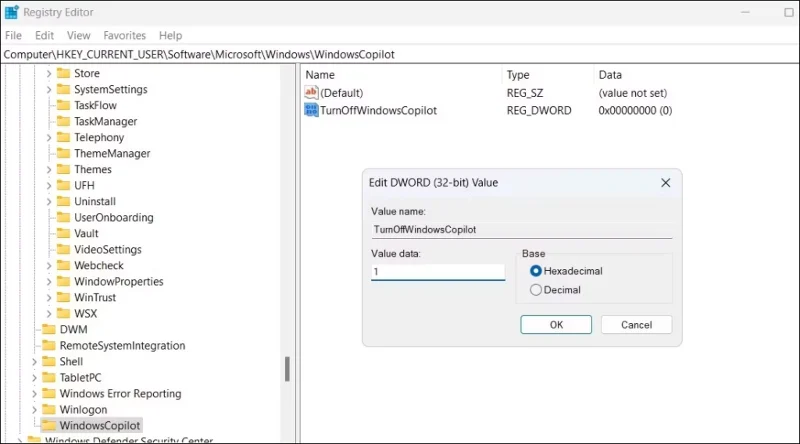Viewport: 800px width, 444px height.
Task: Click the REG_DWORD type cell
Action: 539,110
